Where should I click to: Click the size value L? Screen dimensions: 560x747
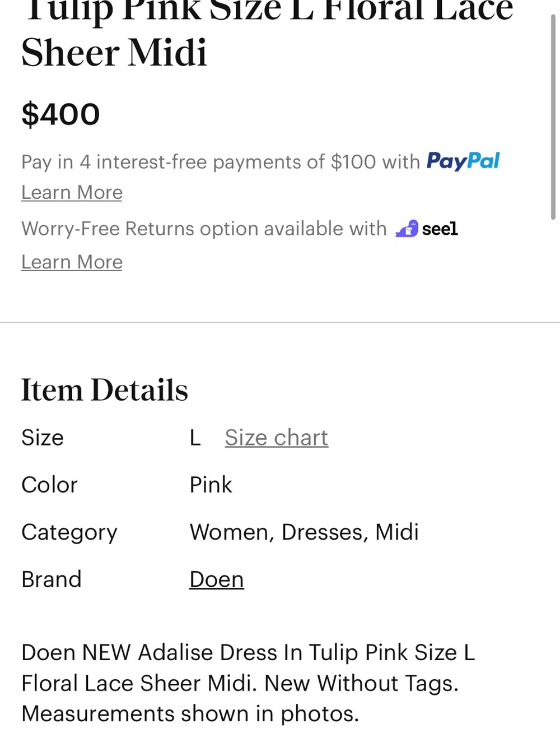(x=195, y=438)
